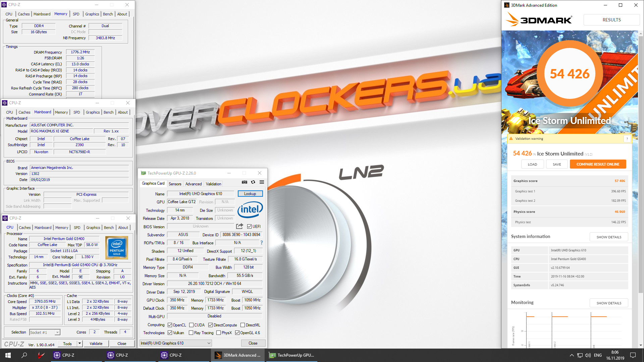Open CPU-Z Tools dropdown arrow
The image size is (644, 362).
[79, 344]
